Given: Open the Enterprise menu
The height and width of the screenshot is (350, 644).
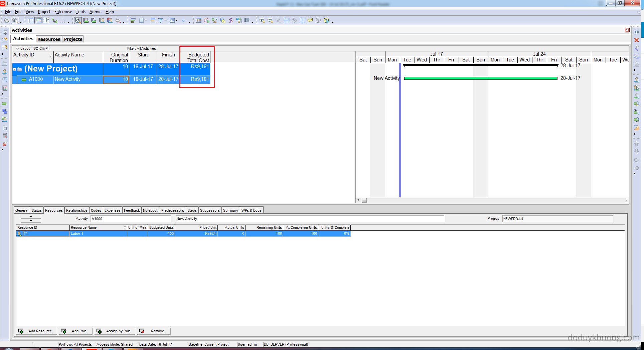Looking at the screenshot, I should click(x=63, y=12).
